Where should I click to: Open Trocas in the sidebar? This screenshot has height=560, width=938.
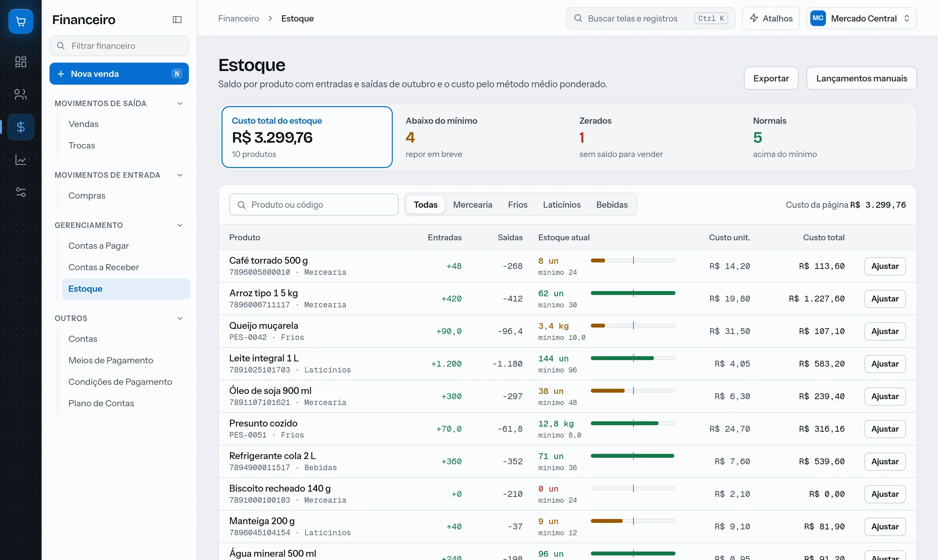click(126, 146)
